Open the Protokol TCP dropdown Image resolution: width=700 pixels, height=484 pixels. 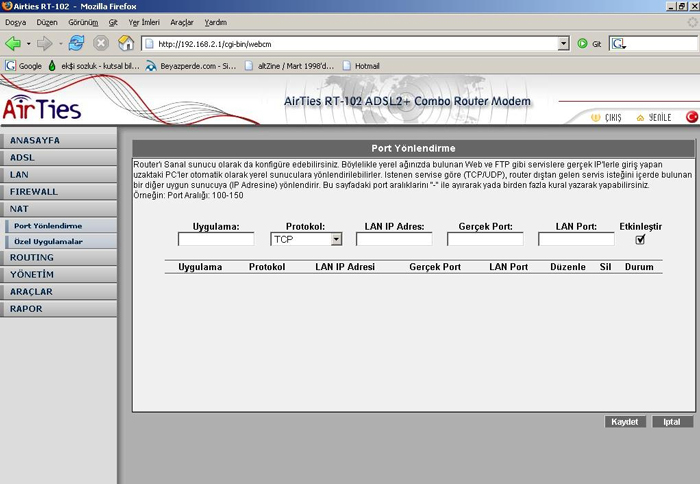click(x=306, y=239)
